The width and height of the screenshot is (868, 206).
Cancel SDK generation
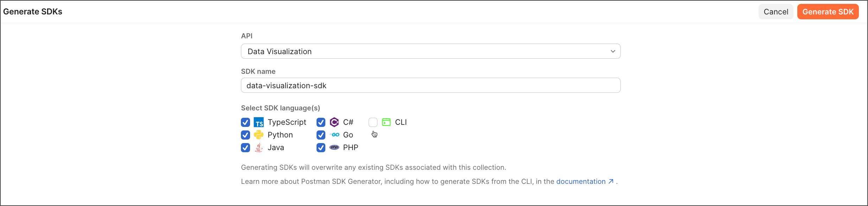point(776,12)
